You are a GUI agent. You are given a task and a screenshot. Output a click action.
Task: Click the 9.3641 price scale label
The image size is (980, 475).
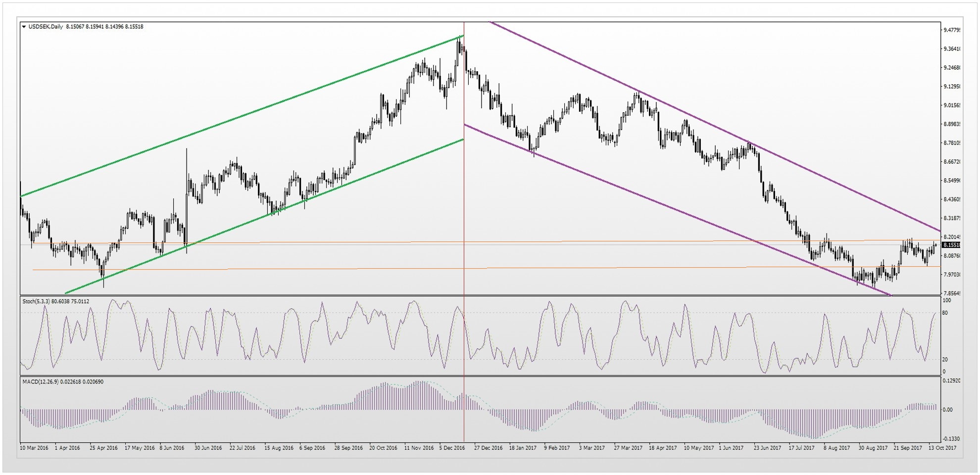[x=952, y=48]
